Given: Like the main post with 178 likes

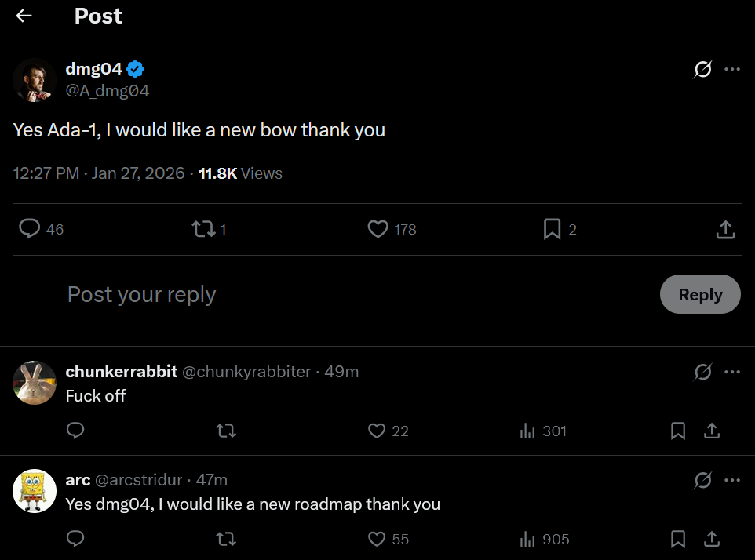Looking at the screenshot, I should pyautogui.click(x=378, y=229).
